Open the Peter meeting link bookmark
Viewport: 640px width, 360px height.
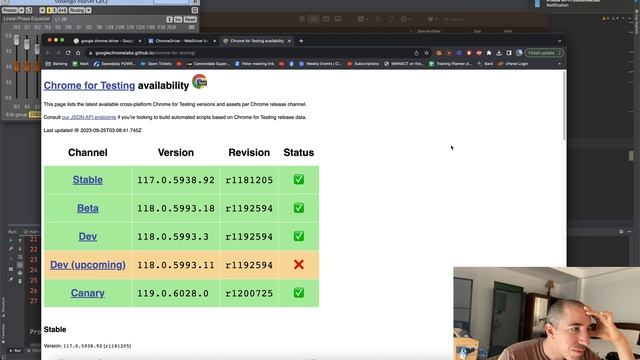pos(254,64)
